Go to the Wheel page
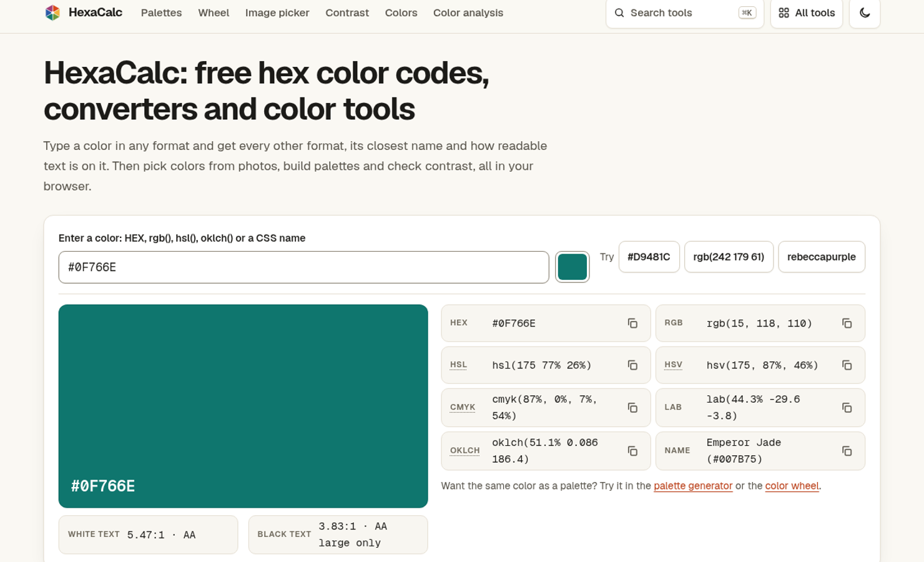Screen dimensions: 924x562 coord(214,13)
